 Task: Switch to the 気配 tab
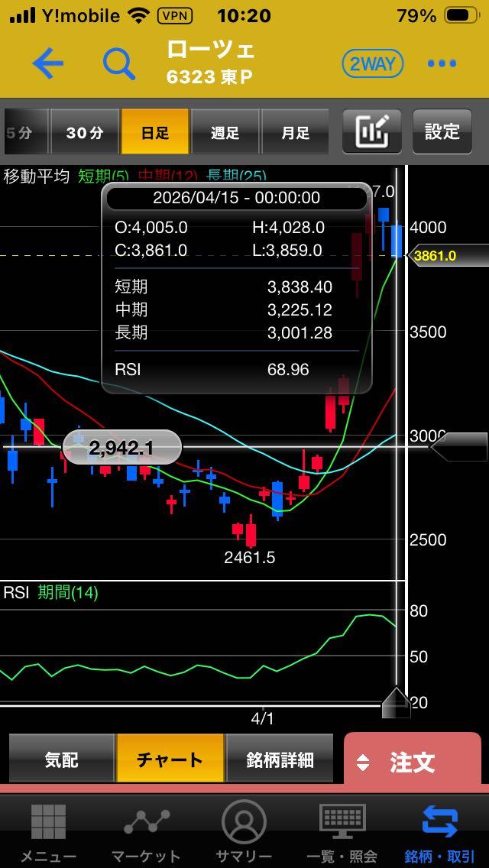61,759
